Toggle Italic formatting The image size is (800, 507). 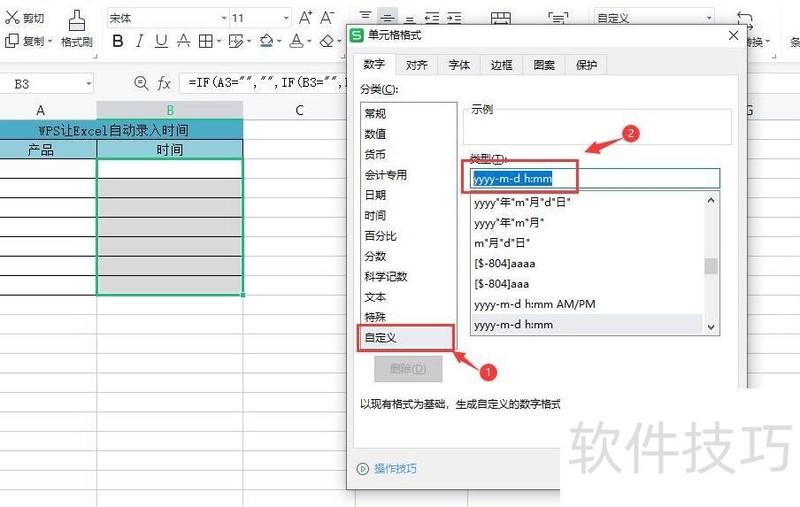click(139, 41)
